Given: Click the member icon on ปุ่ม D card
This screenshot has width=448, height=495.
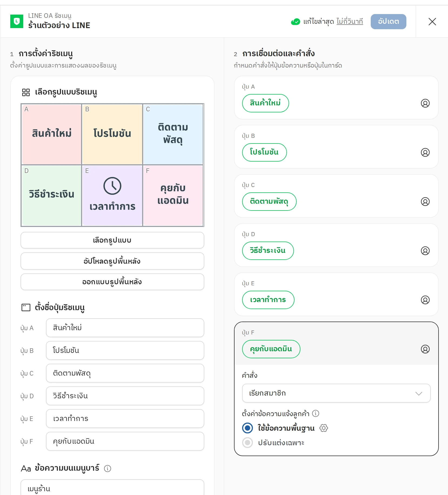Looking at the screenshot, I should click(x=425, y=251).
